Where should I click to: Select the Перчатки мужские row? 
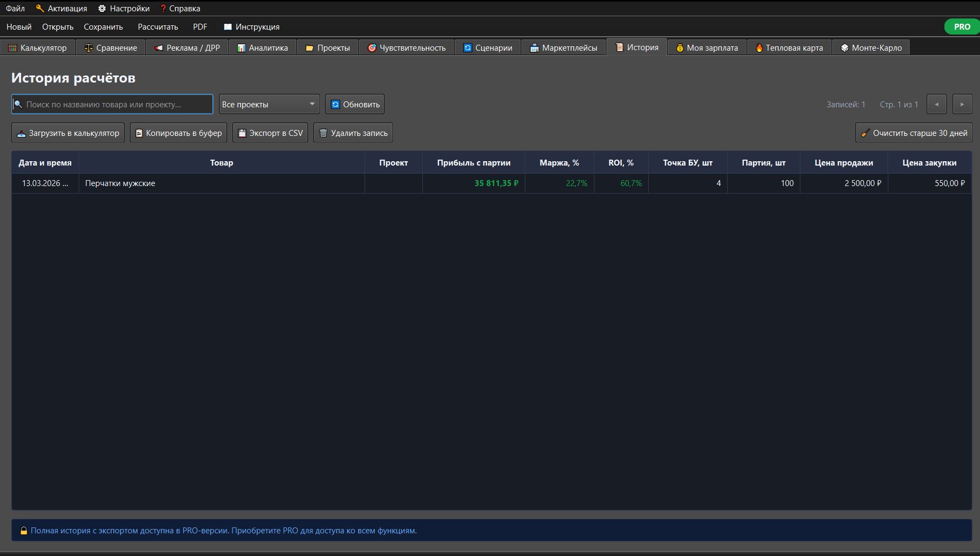click(x=491, y=183)
